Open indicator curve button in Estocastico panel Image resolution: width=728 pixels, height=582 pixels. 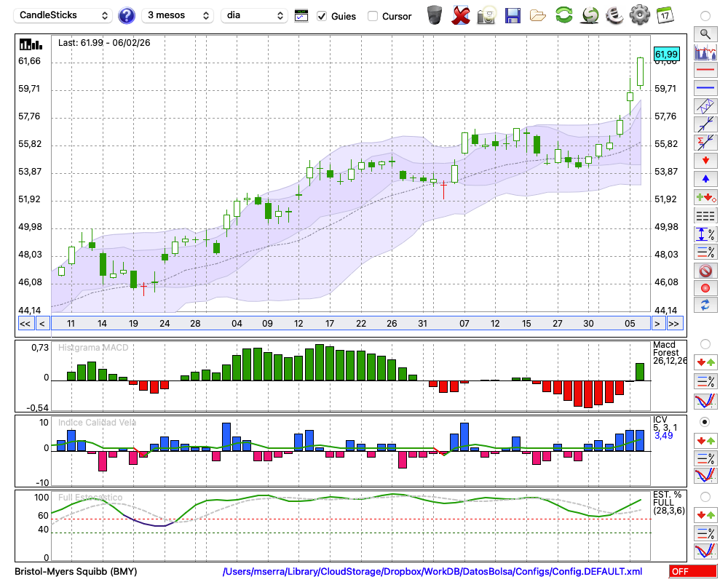[705, 551]
